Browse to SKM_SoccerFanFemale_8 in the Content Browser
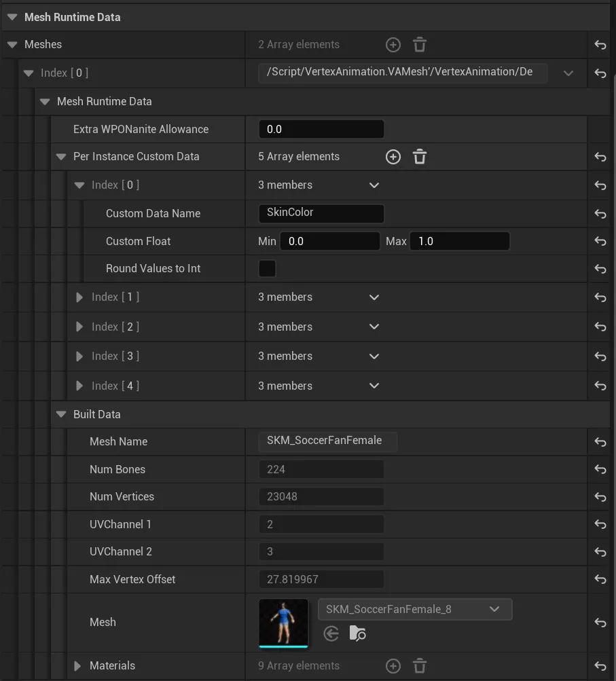The height and width of the screenshot is (681, 616). point(357,633)
